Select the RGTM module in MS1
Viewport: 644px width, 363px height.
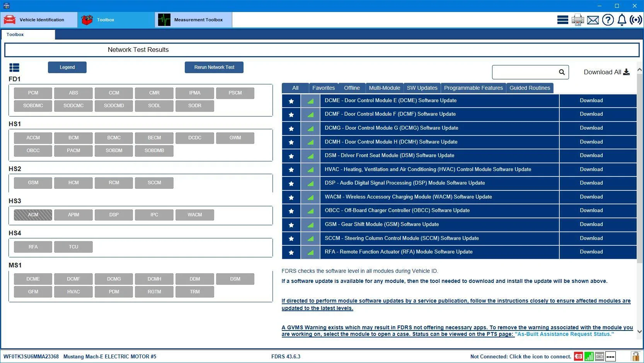pyautogui.click(x=154, y=292)
